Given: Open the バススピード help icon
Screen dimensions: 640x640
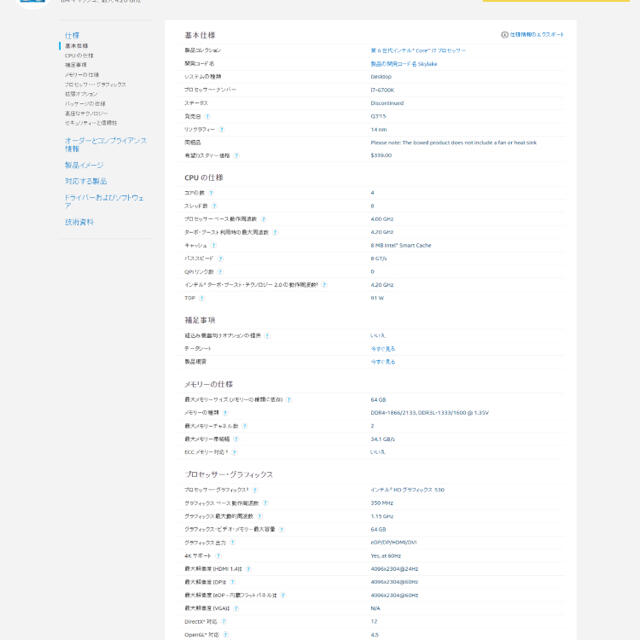Looking at the screenshot, I should (x=220, y=258).
